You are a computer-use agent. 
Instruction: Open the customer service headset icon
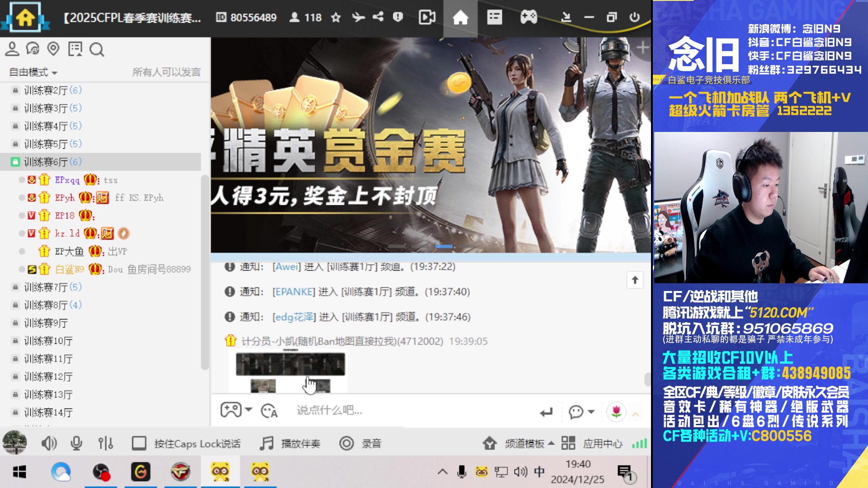[33, 49]
